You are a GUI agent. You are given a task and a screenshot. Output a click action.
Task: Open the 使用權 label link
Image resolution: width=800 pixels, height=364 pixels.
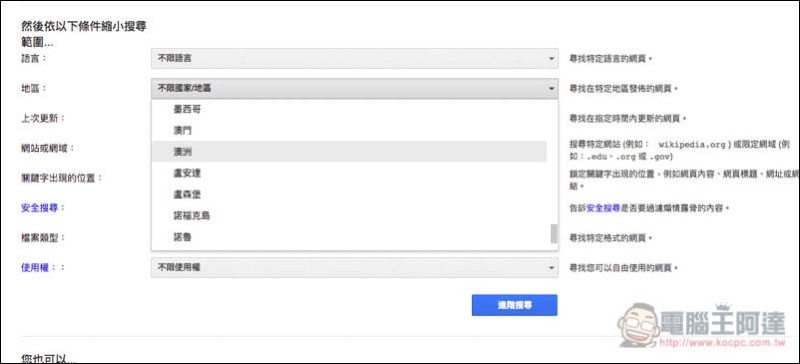click(x=35, y=268)
